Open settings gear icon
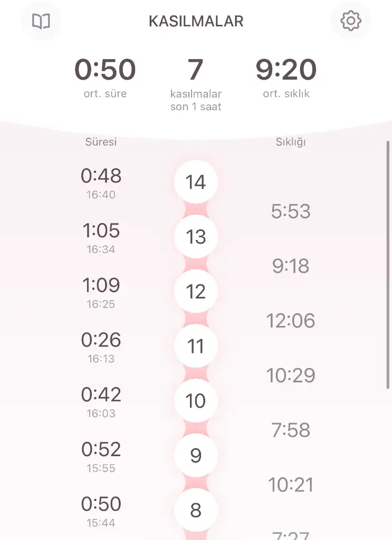This screenshot has height=540, width=392. point(351,21)
